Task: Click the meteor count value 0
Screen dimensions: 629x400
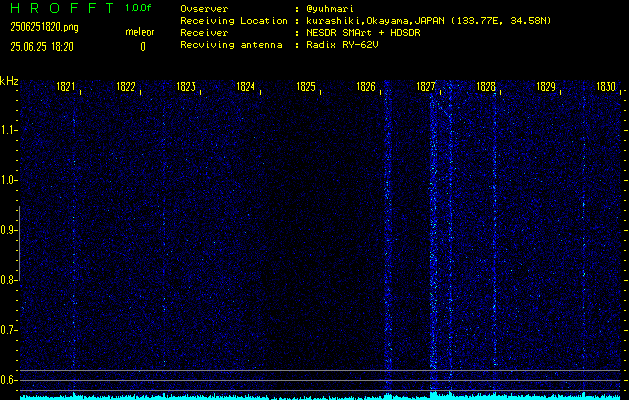Action: click(x=143, y=47)
